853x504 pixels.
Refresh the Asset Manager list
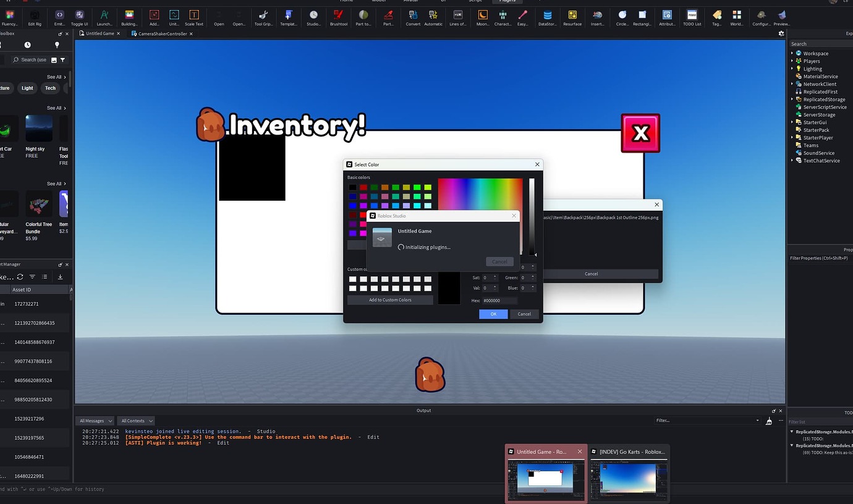point(20,277)
